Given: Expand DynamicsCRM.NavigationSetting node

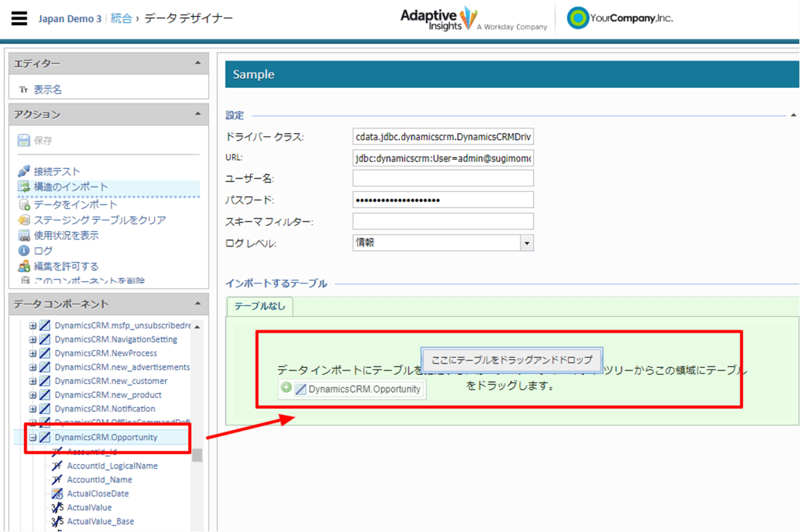Looking at the screenshot, I should click(x=33, y=339).
